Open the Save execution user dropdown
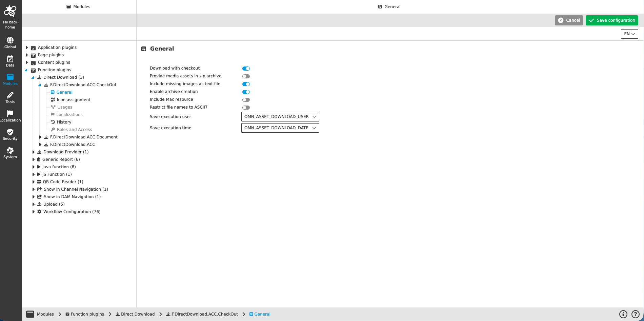Screen dimensions: 644x321 pyautogui.click(x=280, y=116)
